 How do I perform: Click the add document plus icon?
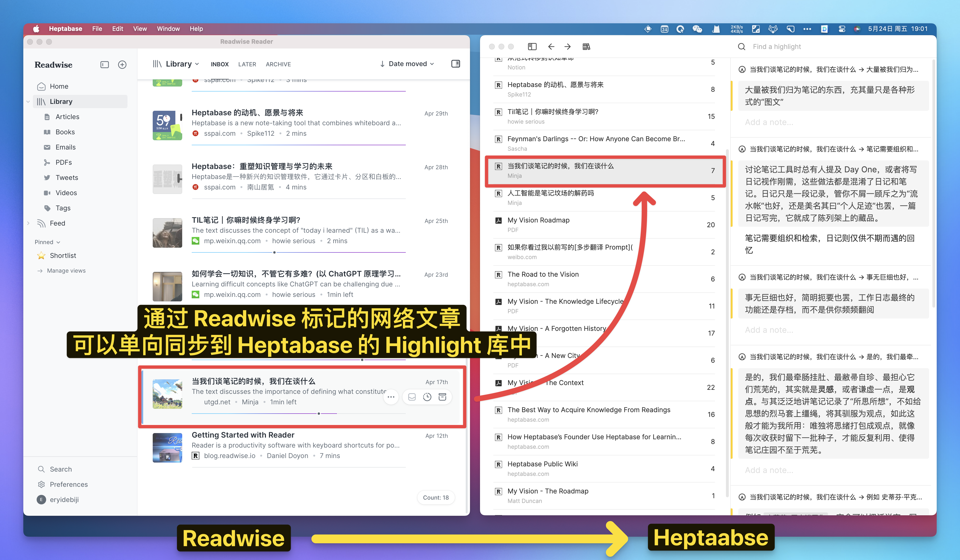coord(122,65)
